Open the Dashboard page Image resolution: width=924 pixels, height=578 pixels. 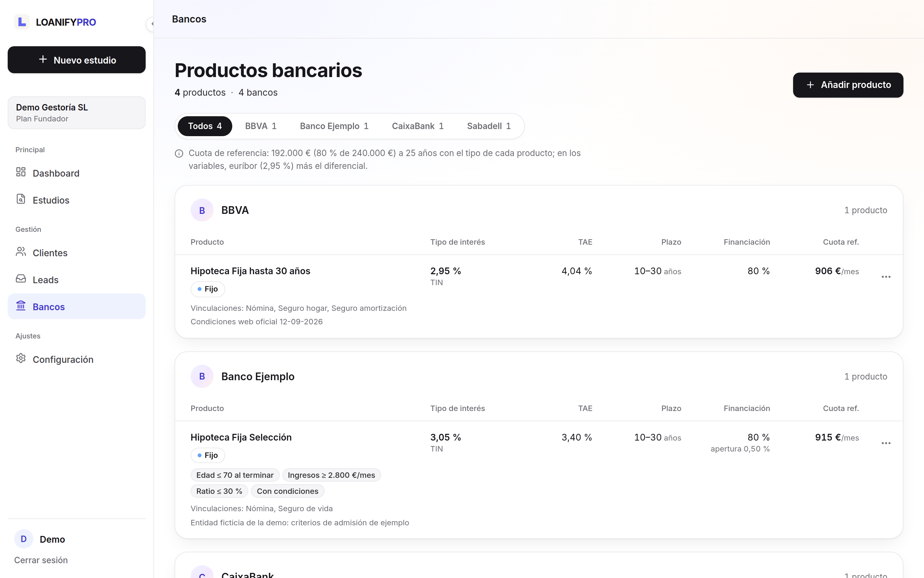pos(77,173)
